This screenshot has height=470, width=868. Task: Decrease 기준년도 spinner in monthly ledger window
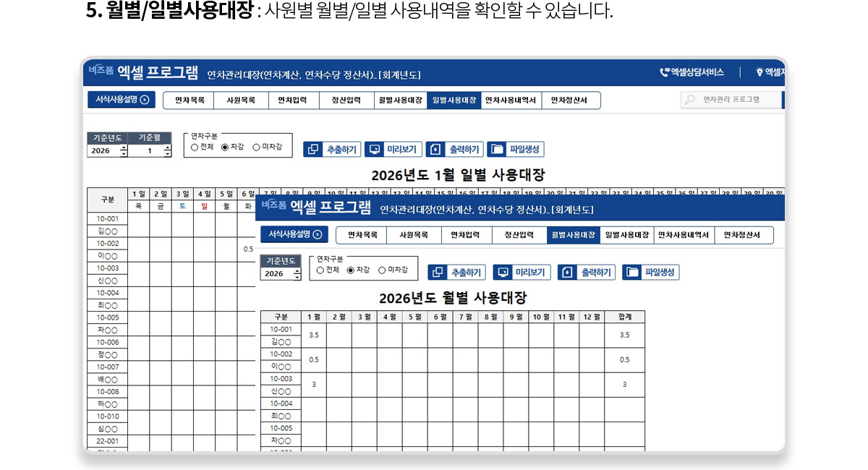point(297,277)
